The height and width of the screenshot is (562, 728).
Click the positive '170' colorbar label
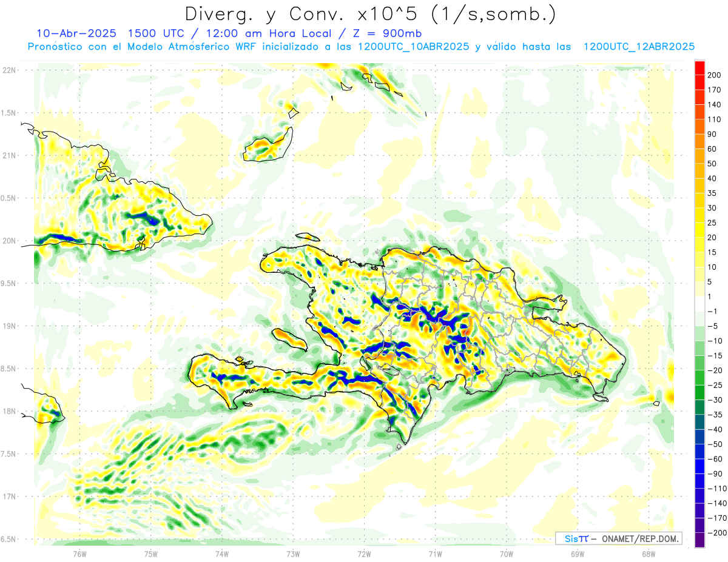[x=714, y=90]
